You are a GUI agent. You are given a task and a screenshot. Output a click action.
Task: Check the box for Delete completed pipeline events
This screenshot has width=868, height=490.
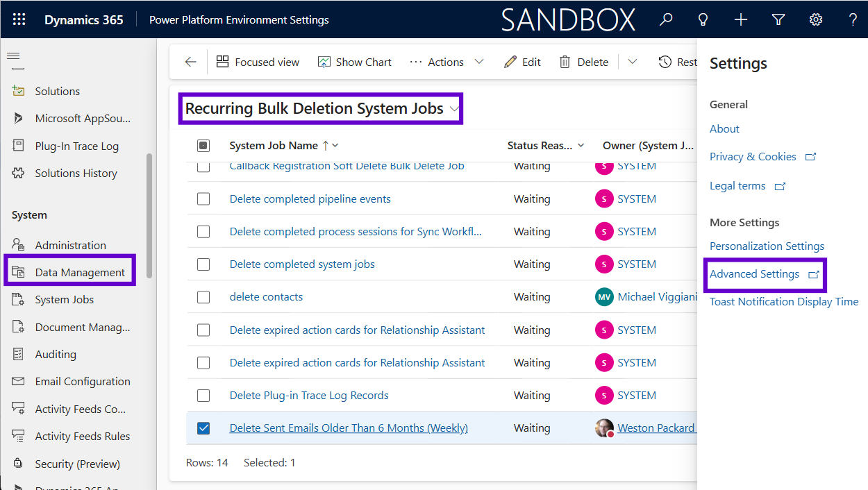pos(203,198)
